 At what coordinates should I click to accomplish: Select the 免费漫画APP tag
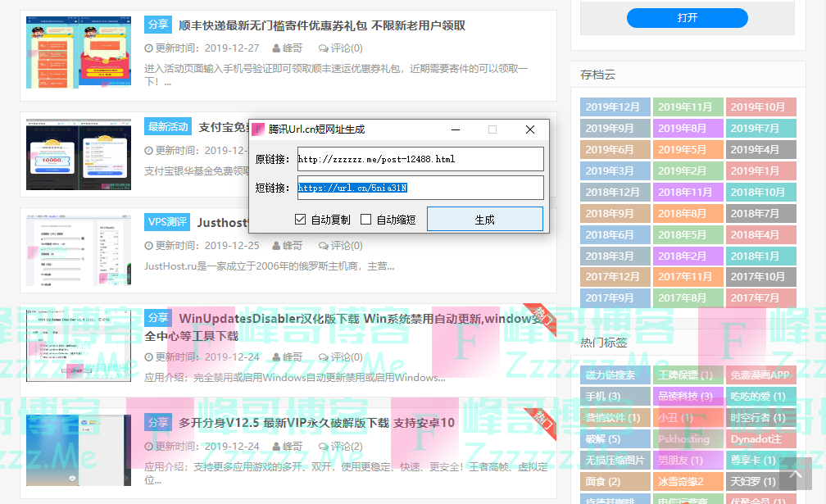coord(760,375)
